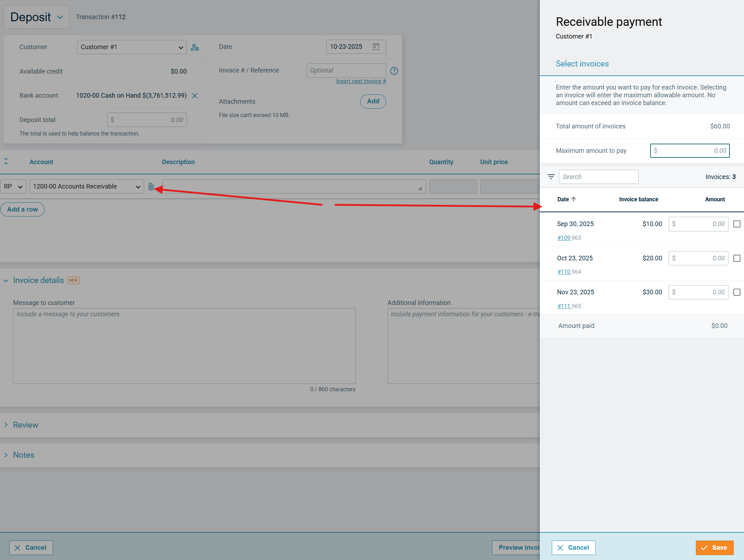Open the Deposit transaction type dropdown
Viewport: 744px width, 560px height.
36,17
